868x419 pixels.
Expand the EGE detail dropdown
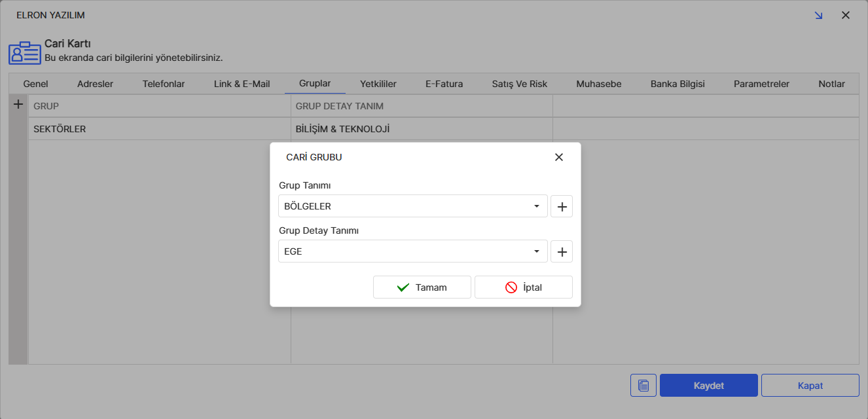click(x=536, y=251)
